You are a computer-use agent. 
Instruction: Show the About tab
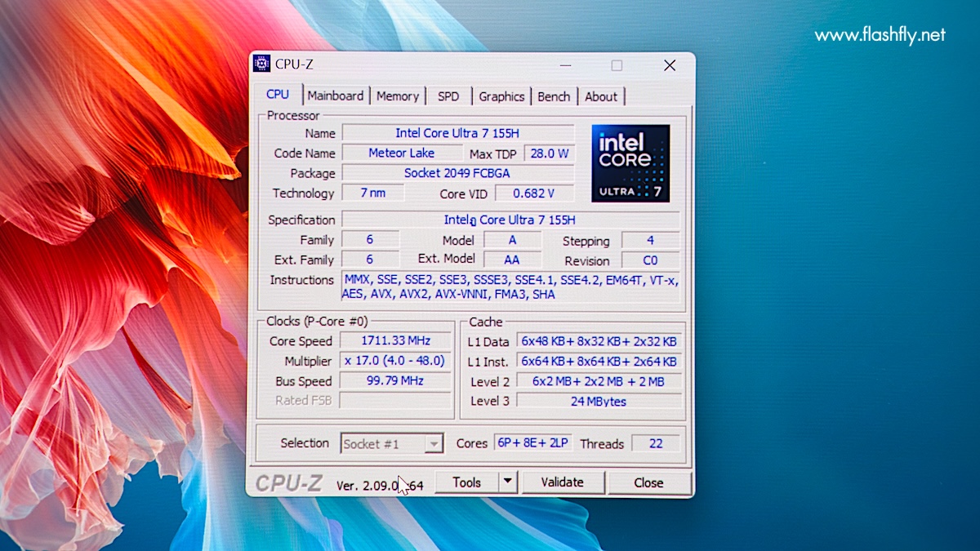pyautogui.click(x=600, y=96)
